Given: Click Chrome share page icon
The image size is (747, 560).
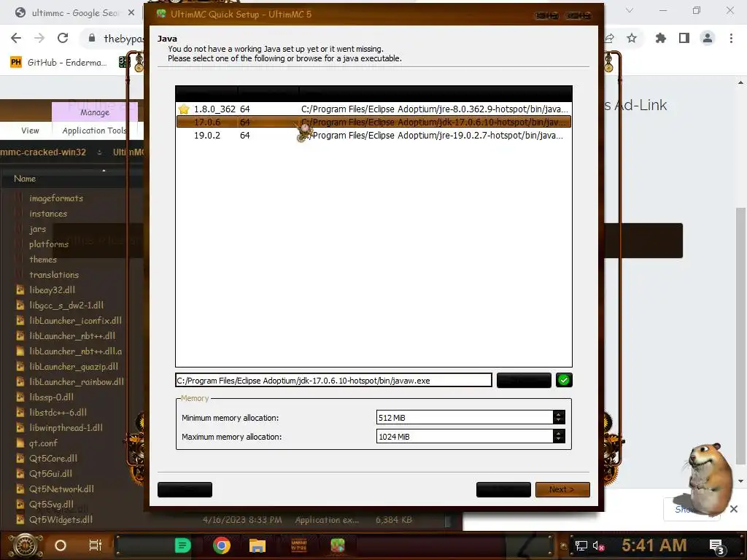Looking at the screenshot, I should tap(609, 38).
